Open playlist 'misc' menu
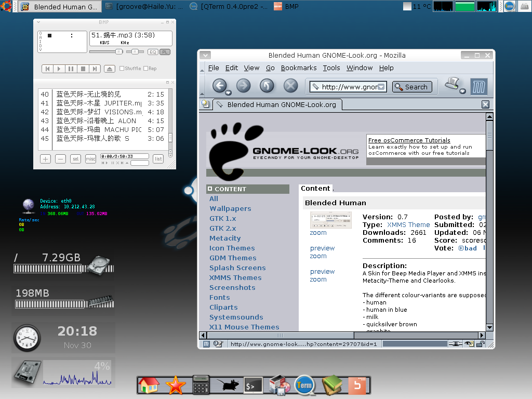This screenshot has width=532, height=399. [90, 159]
